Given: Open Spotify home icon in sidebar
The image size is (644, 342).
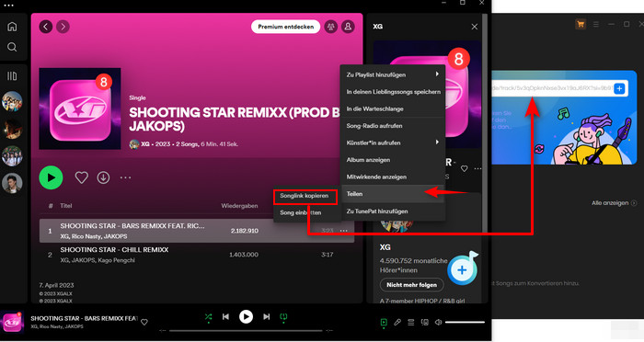Looking at the screenshot, I should pyautogui.click(x=12, y=27).
